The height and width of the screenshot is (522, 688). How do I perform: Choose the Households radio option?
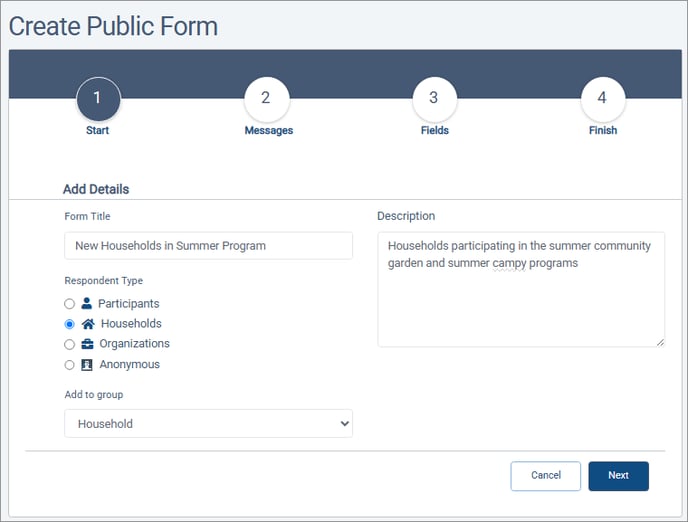69,324
